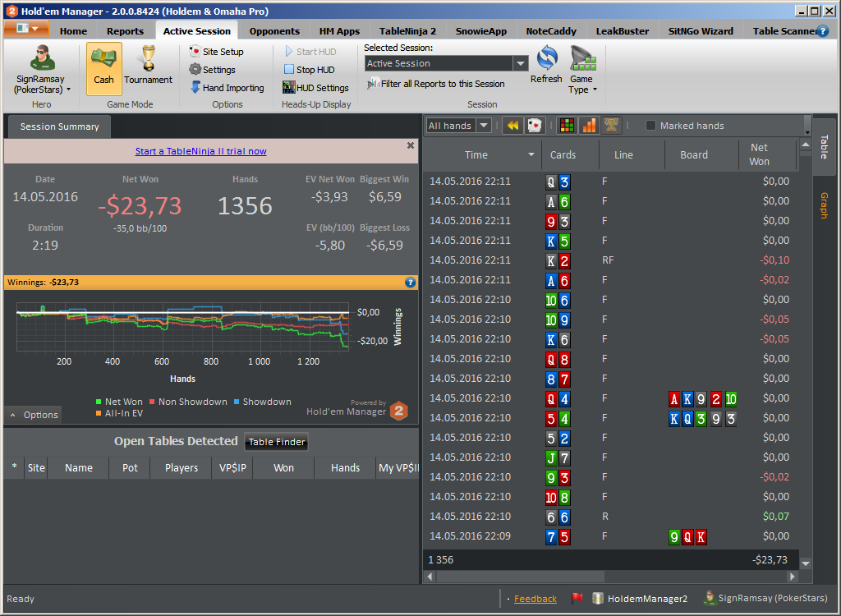Expand the Game Type dropdown
Screen dimensions: 841x616
tap(583, 70)
